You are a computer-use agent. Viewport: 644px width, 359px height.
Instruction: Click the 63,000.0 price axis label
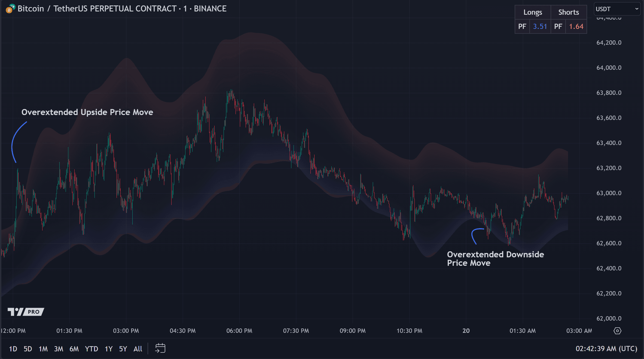[x=609, y=193]
